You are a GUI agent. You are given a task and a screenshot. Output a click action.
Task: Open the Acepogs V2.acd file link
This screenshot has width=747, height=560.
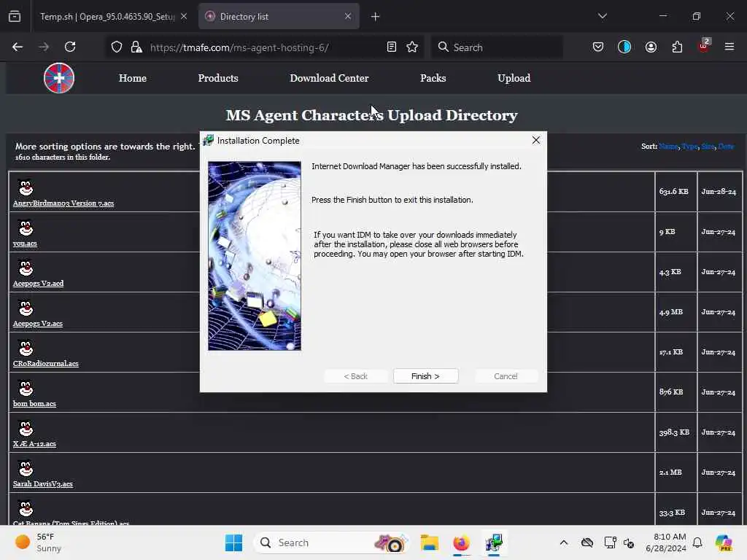coord(38,284)
